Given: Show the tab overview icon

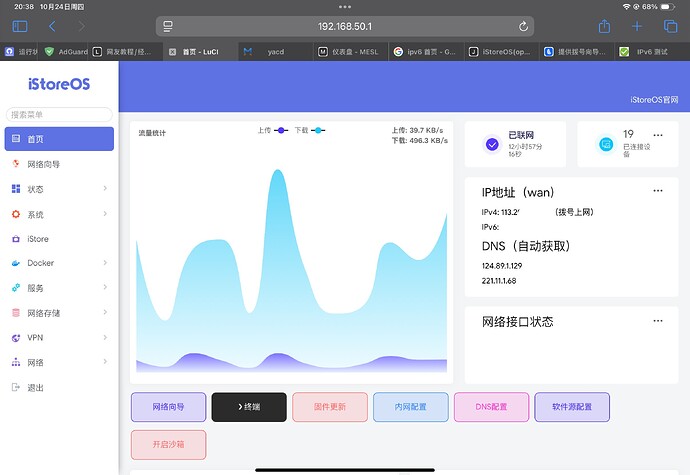Looking at the screenshot, I should pyautogui.click(x=670, y=26).
